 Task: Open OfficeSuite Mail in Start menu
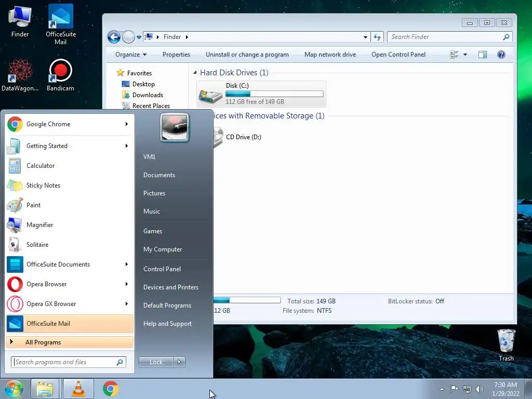pos(70,323)
